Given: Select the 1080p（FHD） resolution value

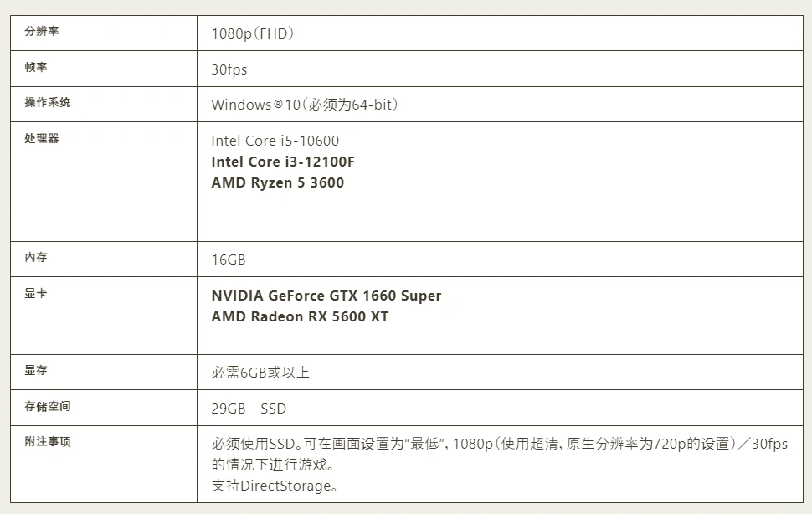Looking at the screenshot, I should point(253,34).
